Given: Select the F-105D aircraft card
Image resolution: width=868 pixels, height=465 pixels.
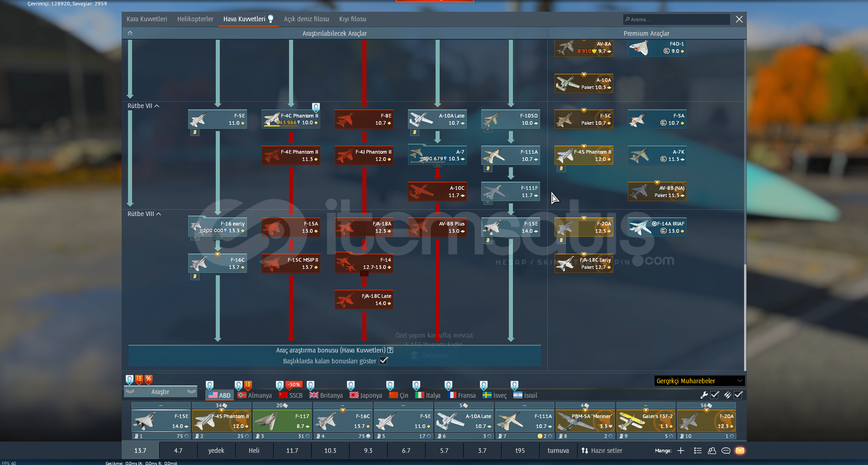Looking at the screenshot, I should pos(511,119).
